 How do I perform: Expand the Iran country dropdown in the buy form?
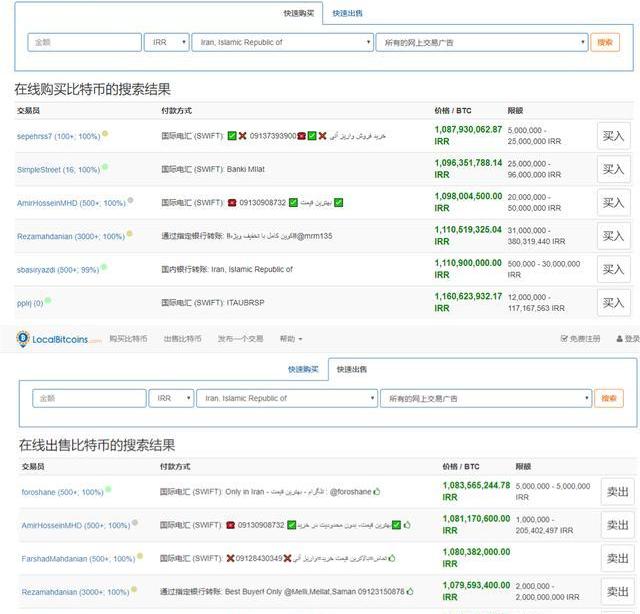(280, 42)
